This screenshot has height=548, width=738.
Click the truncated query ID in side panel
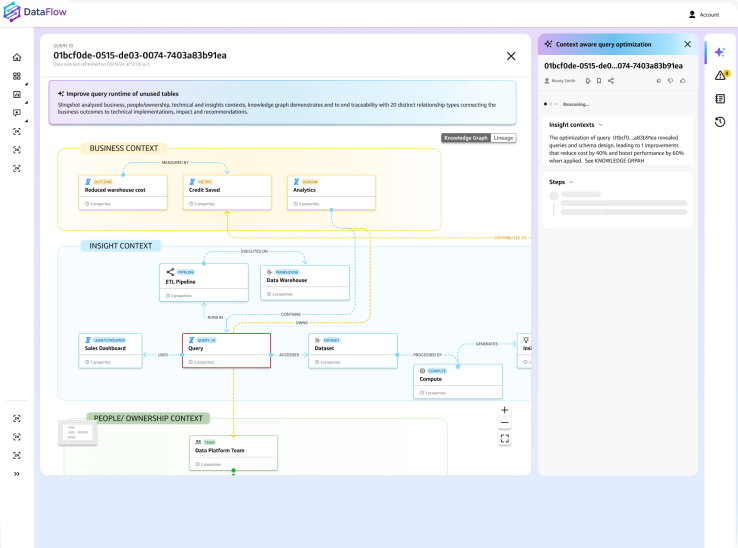click(613, 66)
